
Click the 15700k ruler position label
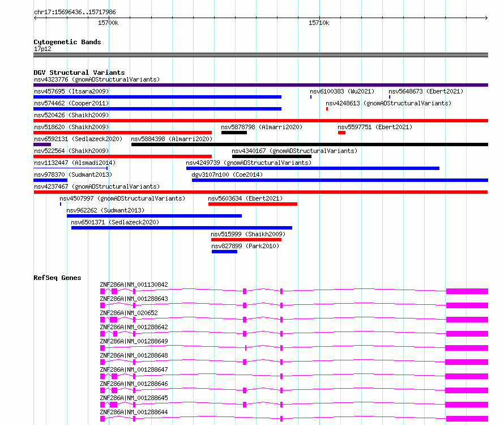(x=108, y=23)
